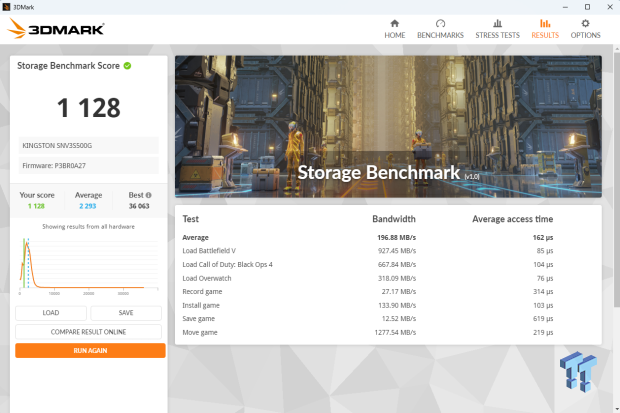Click the scrollbar down arrow

click(617, 409)
